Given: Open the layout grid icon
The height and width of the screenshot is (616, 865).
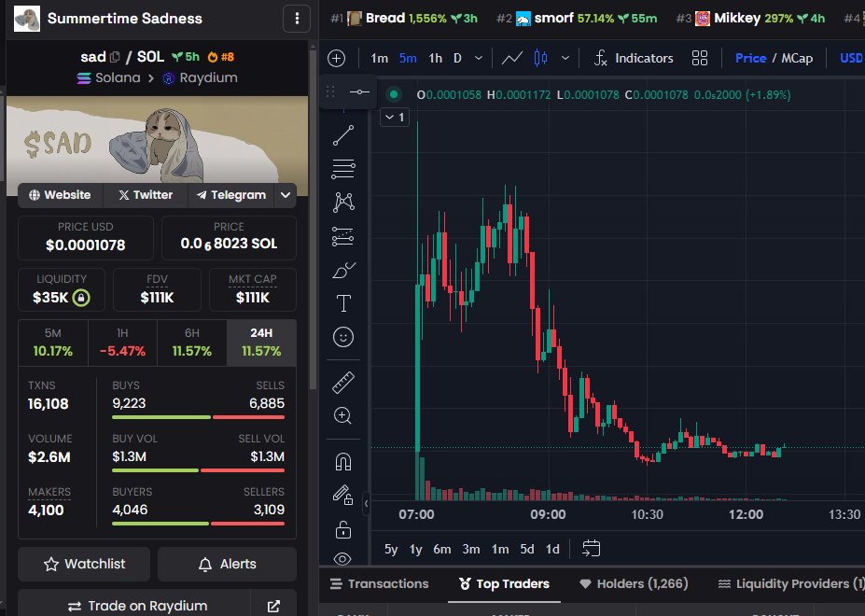Looking at the screenshot, I should click(x=700, y=58).
